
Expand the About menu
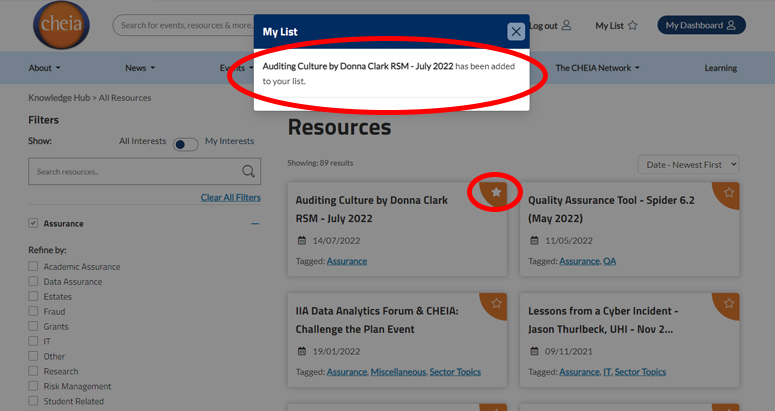(x=44, y=68)
